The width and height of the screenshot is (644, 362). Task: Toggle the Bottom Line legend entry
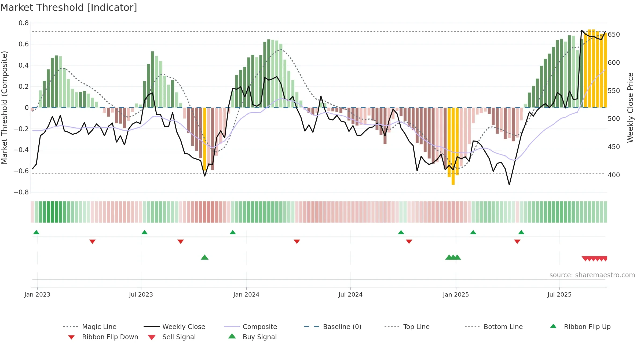click(x=494, y=327)
